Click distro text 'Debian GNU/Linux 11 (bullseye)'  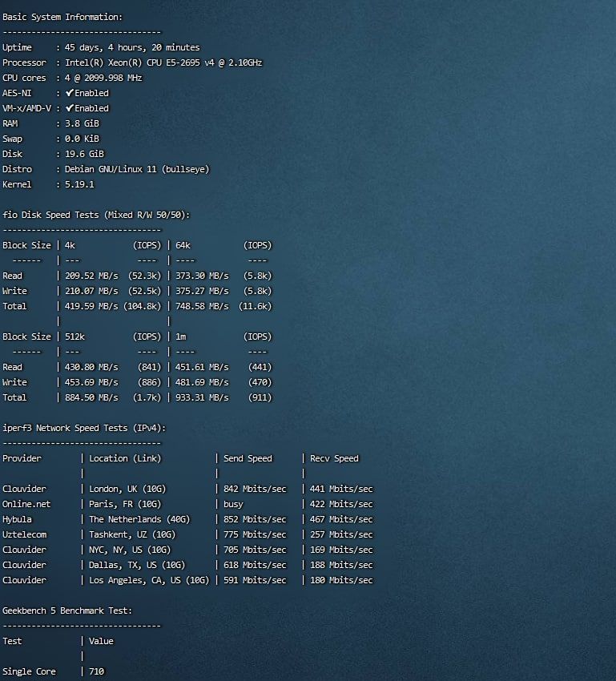[x=137, y=169]
